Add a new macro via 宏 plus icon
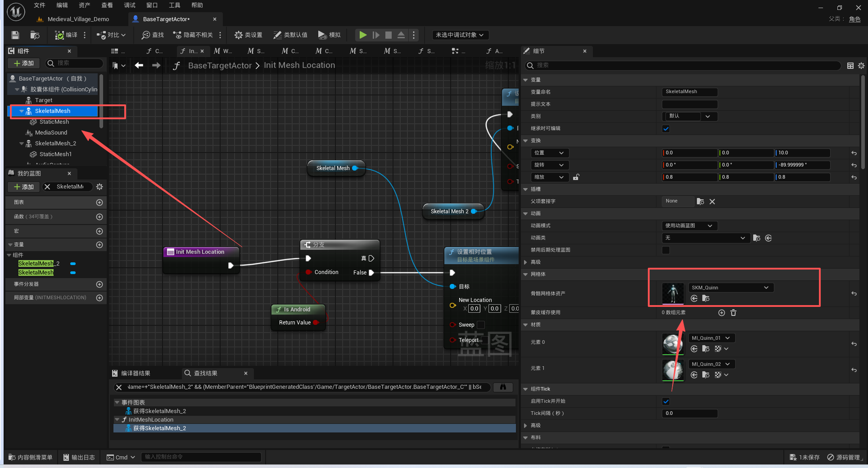This screenshot has height=468, width=868. pyautogui.click(x=99, y=231)
